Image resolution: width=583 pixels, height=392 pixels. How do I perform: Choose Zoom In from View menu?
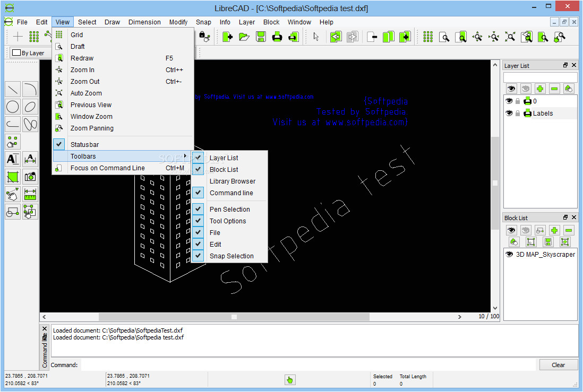(x=123, y=70)
